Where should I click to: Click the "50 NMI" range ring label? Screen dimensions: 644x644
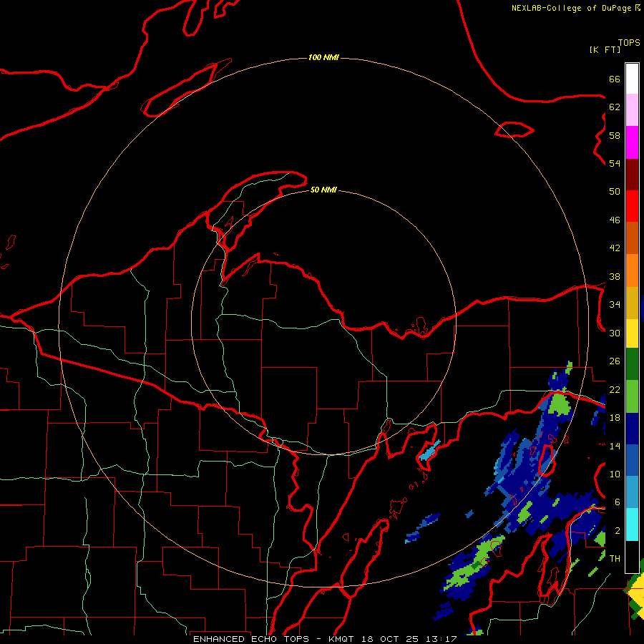click(323, 190)
